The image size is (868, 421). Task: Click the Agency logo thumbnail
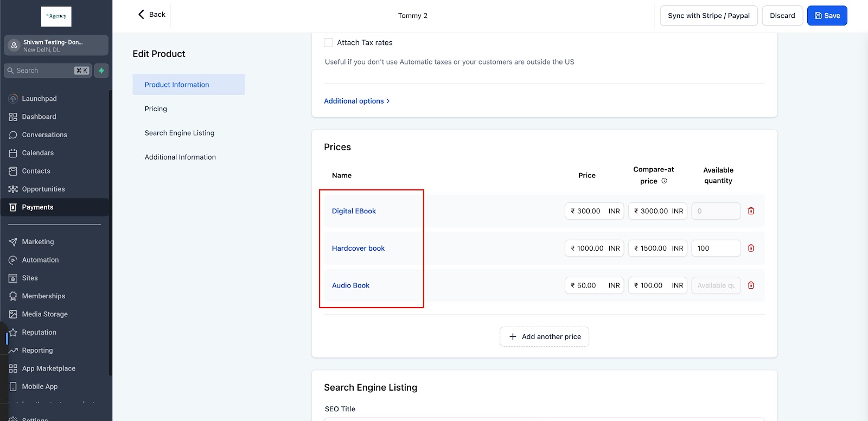click(56, 16)
